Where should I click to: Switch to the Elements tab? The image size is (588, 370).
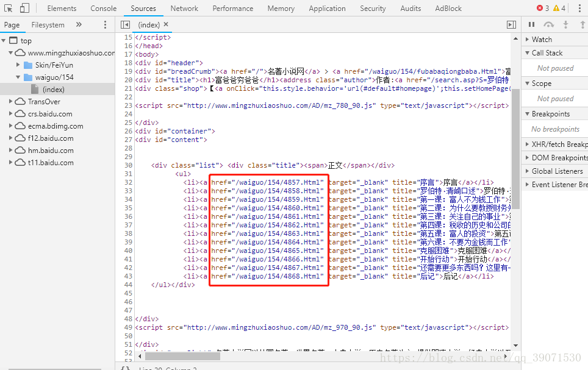tap(62, 9)
